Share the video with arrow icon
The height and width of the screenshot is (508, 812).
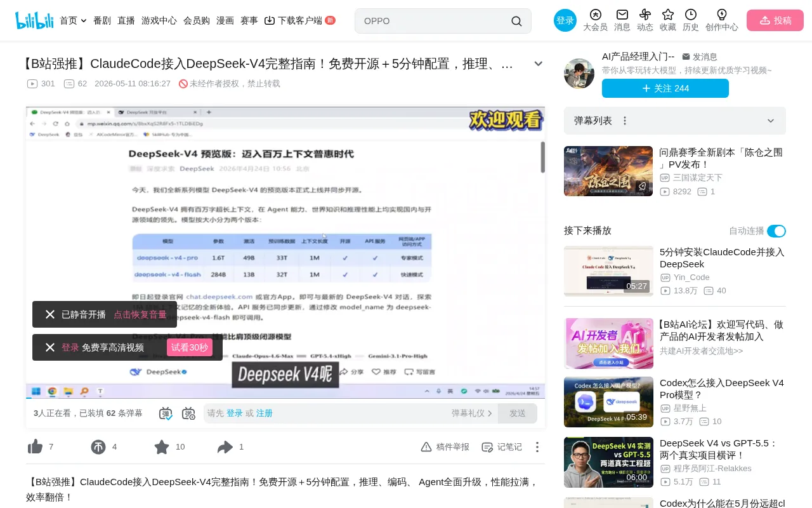[225, 447]
